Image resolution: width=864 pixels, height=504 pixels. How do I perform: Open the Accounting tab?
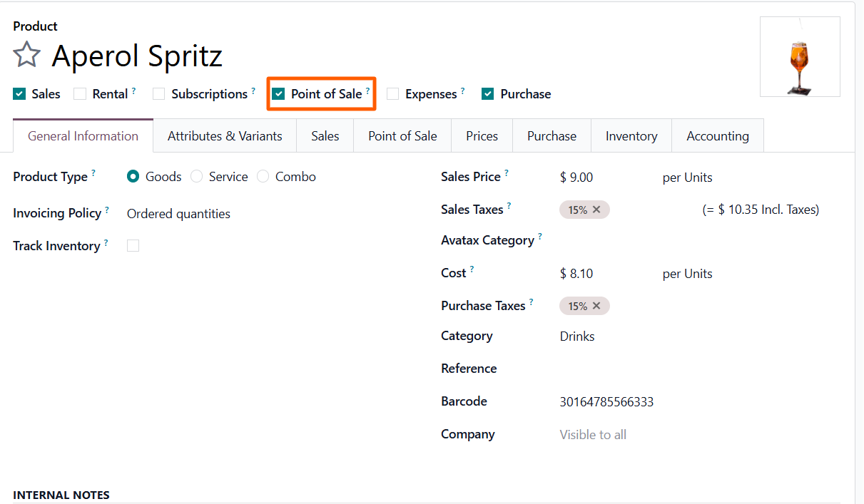point(717,136)
